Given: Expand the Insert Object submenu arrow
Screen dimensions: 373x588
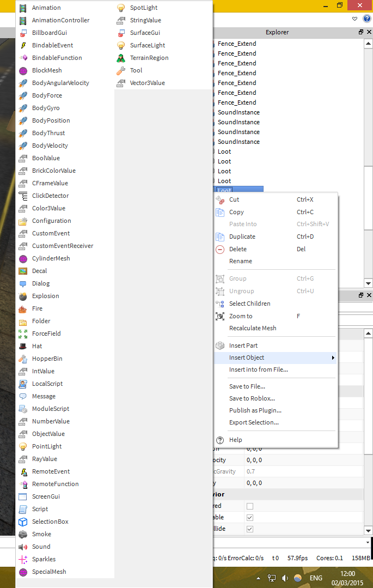Looking at the screenshot, I should click(333, 357).
